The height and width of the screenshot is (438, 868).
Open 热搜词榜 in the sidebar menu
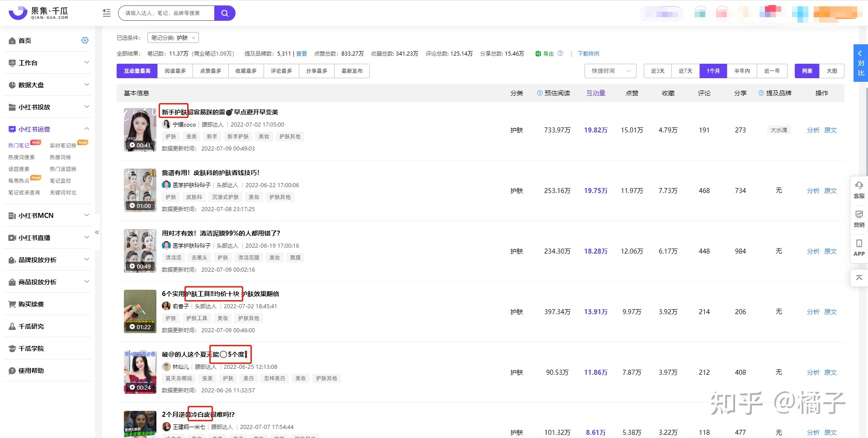pos(60,157)
